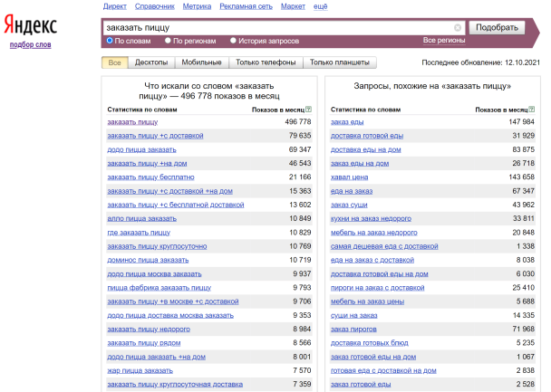The height and width of the screenshot is (392, 551).
Task: Open заказать пиццу круглосуточно link
Action: [157, 246]
